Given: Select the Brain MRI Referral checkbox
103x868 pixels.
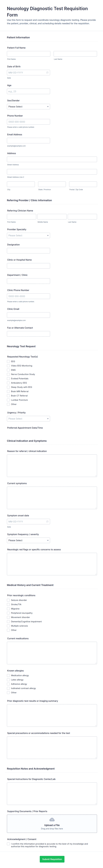Looking at the screenshot, I should [x=8, y=391].
